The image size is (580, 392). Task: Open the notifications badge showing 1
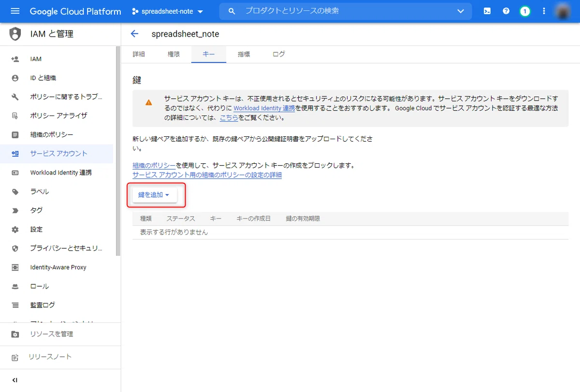(525, 11)
